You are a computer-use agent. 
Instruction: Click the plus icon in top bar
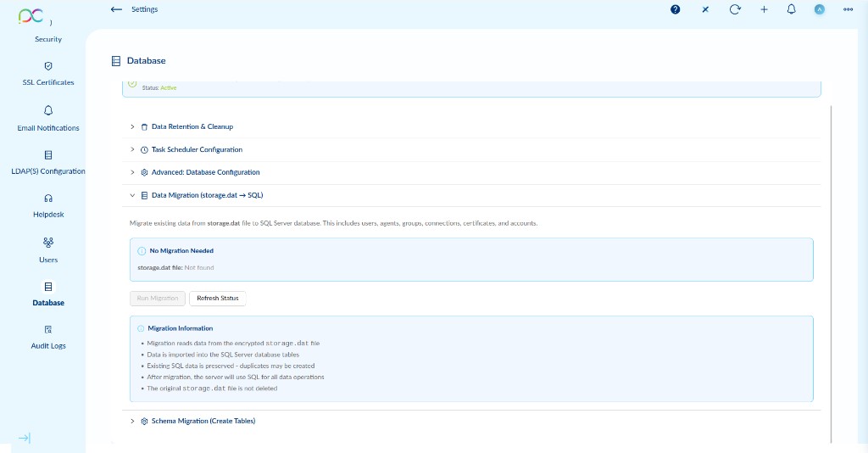(764, 9)
